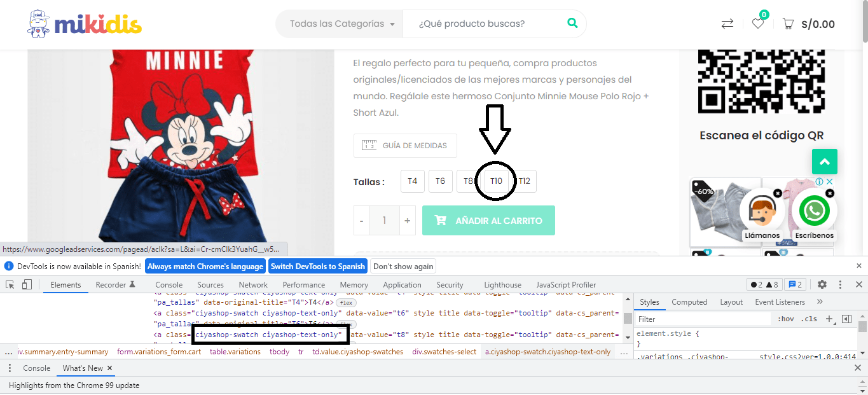The width and height of the screenshot is (868, 395).
Task: Click the issues counter badge
Action: (x=796, y=284)
